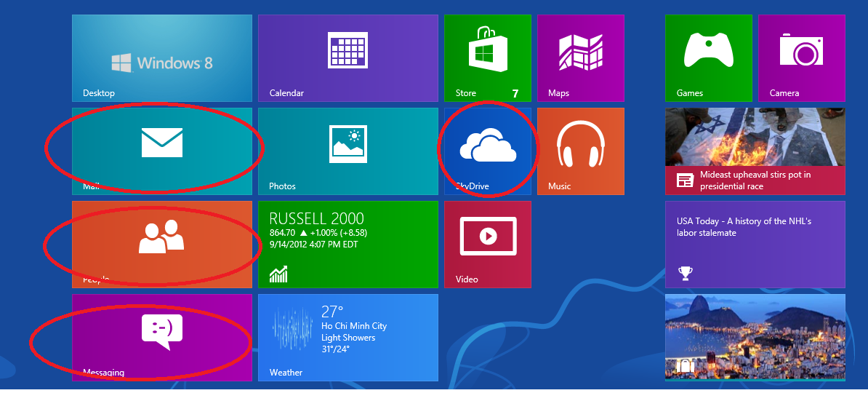Screen dimensions: 868x401
Task: Open the Weather tile for Ho Chi Minh City
Action: (347, 337)
